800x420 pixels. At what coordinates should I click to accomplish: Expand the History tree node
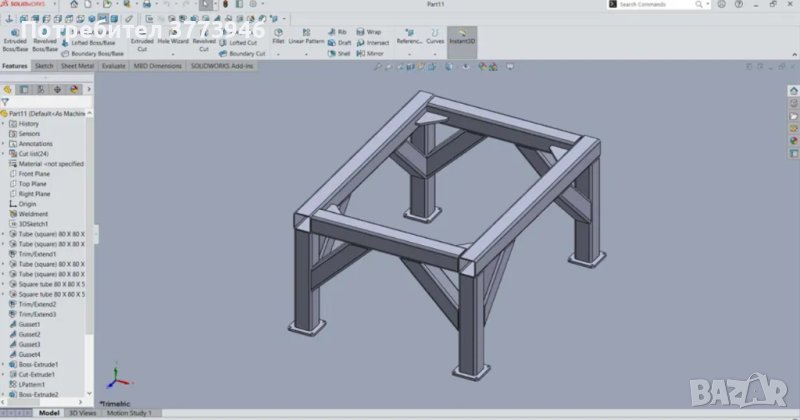point(4,124)
